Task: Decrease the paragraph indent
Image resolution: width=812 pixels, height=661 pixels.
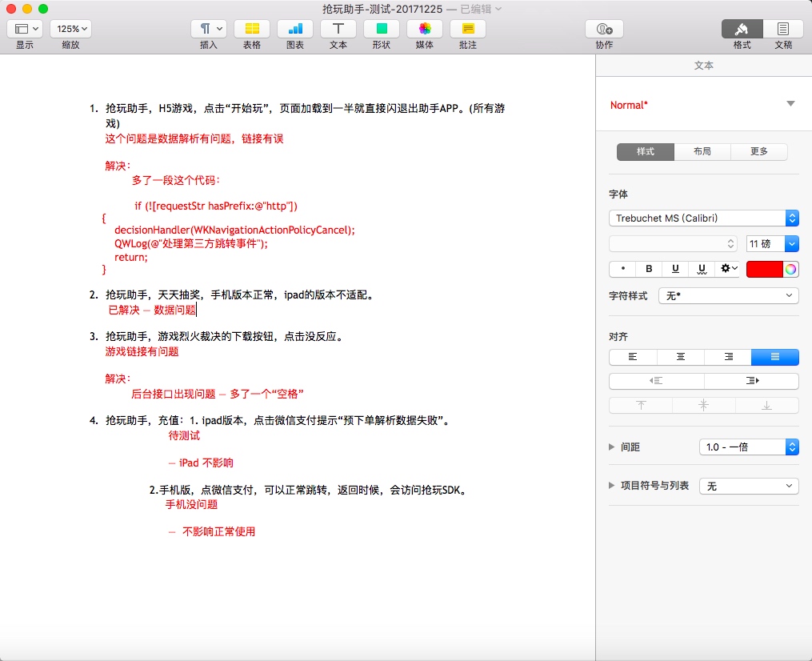Action: tap(657, 381)
